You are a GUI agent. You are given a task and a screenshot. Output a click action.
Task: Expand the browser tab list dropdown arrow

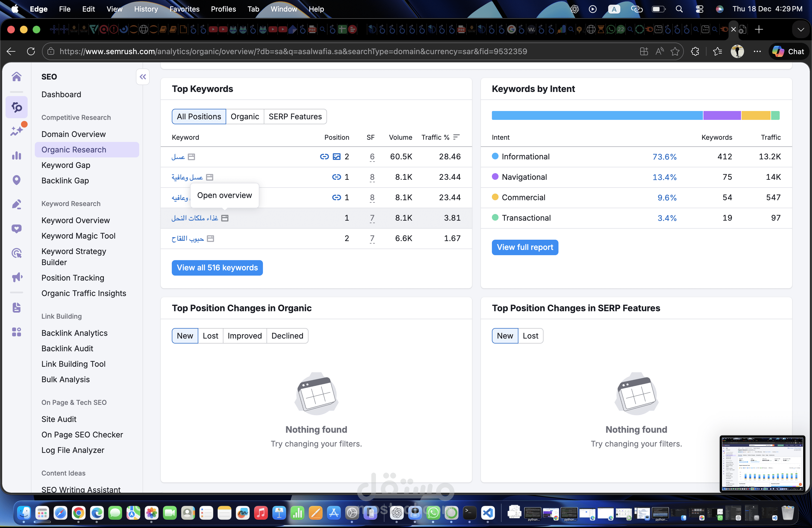tap(800, 30)
